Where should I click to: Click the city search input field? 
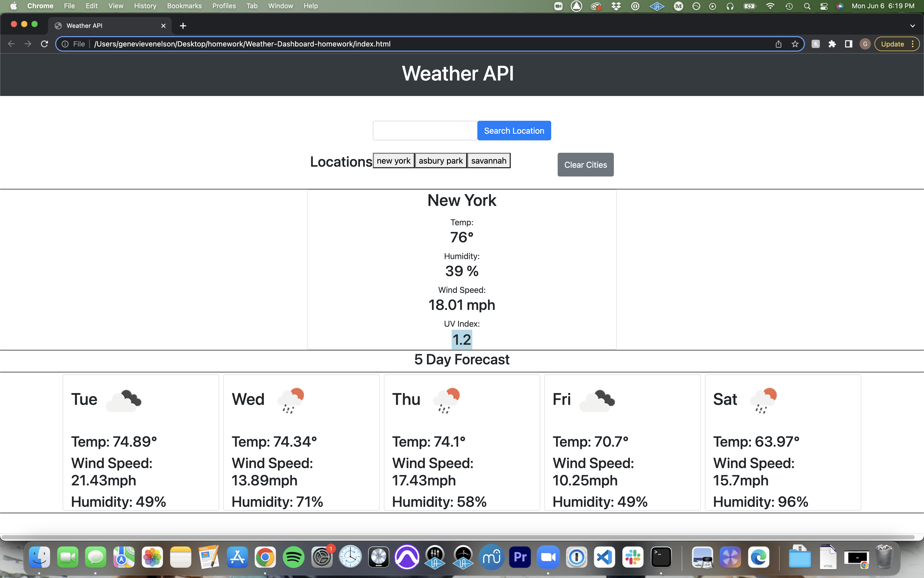coord(425,131)
